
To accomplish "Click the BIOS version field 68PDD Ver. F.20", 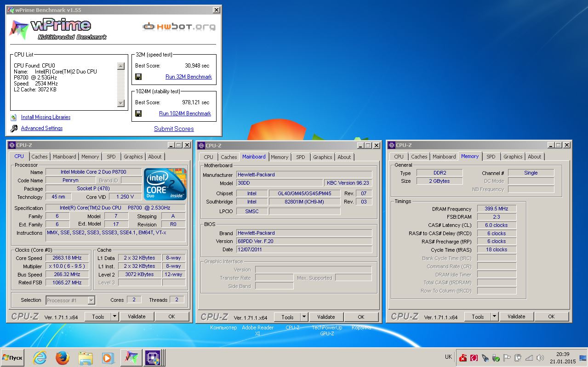I will (304, 241).
